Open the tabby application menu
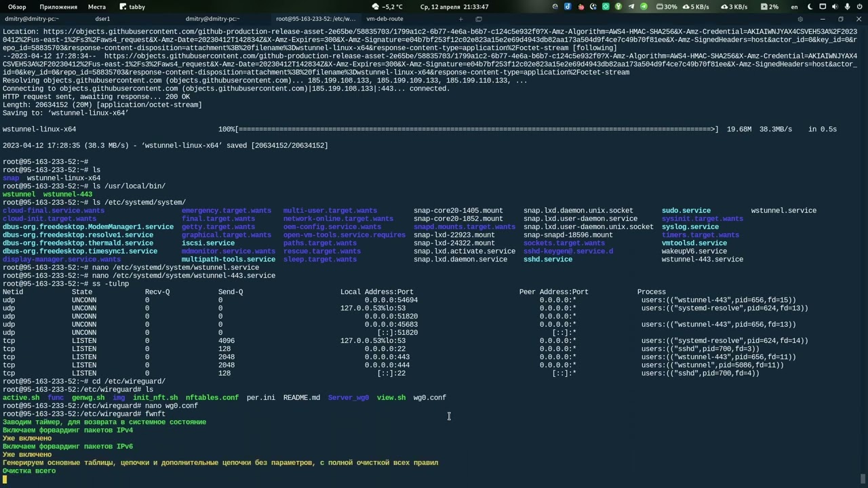868x488 pixels. pos(132,7)
